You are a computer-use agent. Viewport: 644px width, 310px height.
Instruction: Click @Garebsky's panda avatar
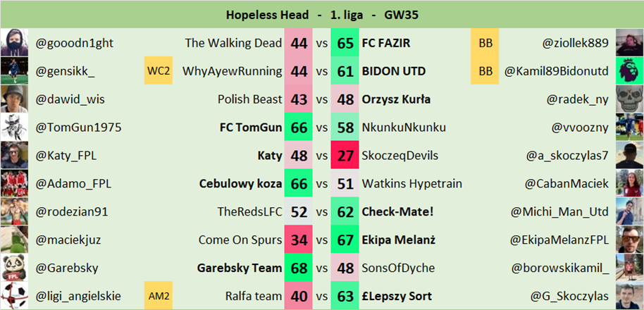click(x=15, y=268)
